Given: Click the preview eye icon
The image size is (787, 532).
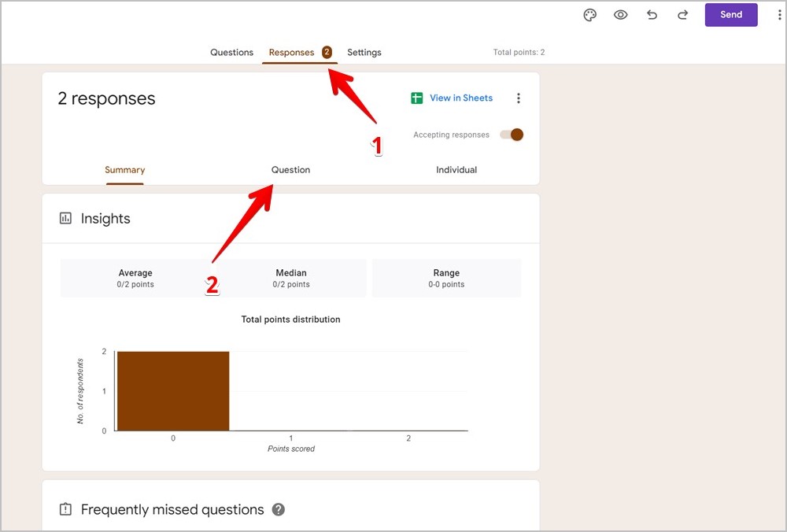Looking at the screenshot, I should [x=621, y=15].
